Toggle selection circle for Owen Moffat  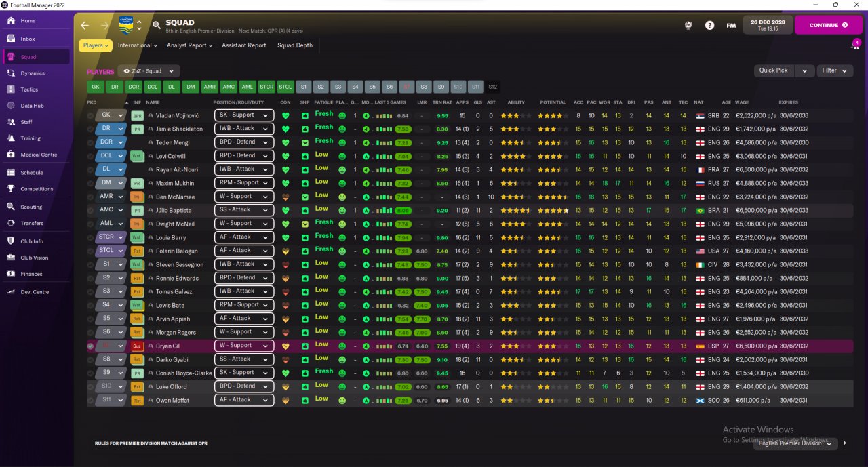(x=90, y=400)
